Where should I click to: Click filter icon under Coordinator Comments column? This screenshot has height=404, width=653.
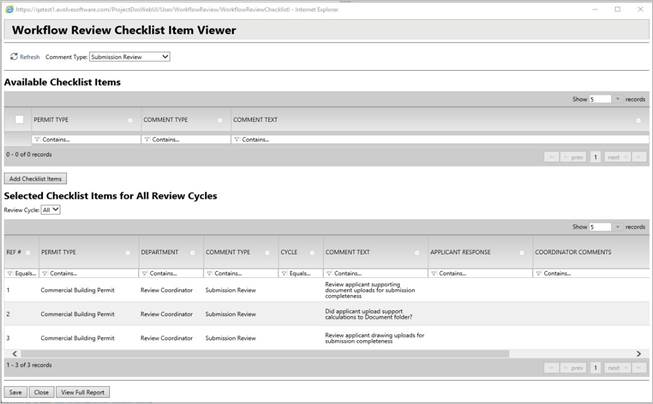point(538,273)
